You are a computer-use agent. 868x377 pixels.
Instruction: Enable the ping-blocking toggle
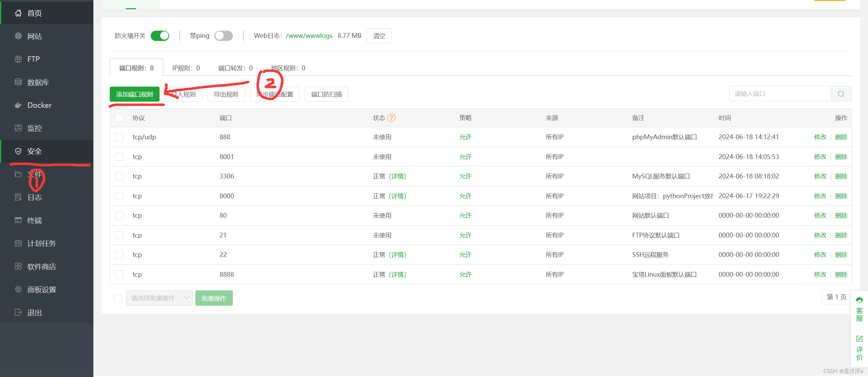coord(224,36)
